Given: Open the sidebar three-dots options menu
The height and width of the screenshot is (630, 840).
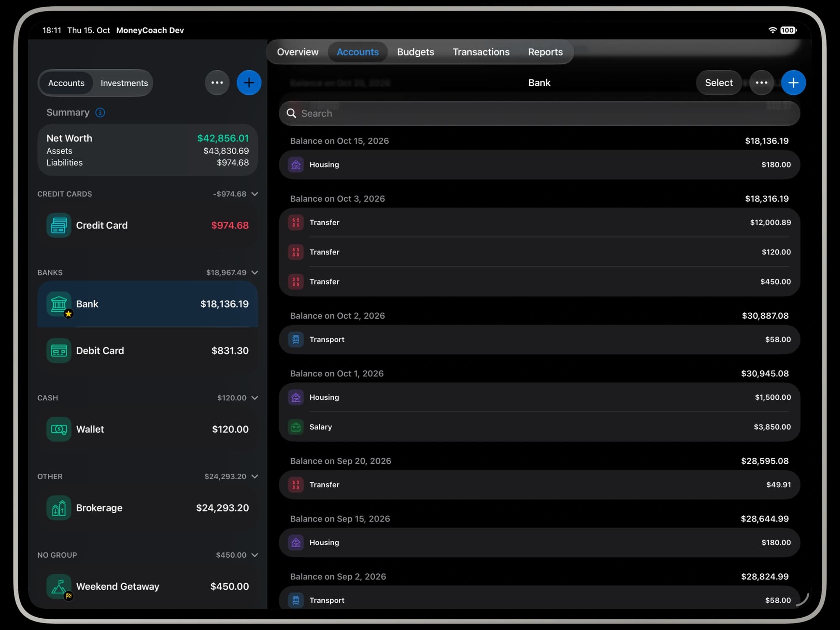Looking at the screenshot, I should pyautogui.click(x=217, y=83).
